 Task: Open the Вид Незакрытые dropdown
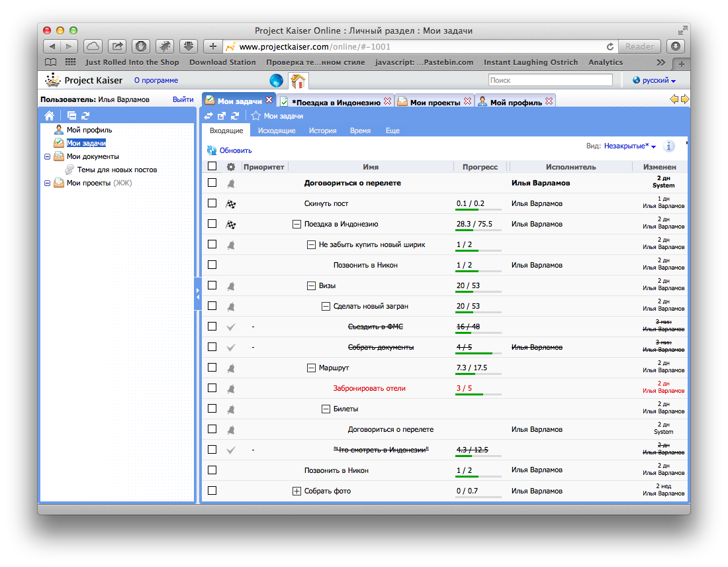coord(630,146)
